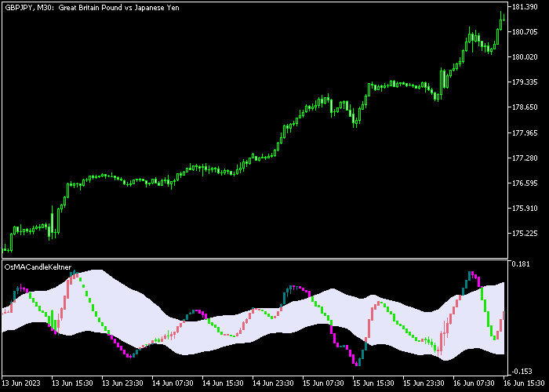Click price level 176.595
Image resolution: width=549 pixels, height=392 pixels.
525,183
